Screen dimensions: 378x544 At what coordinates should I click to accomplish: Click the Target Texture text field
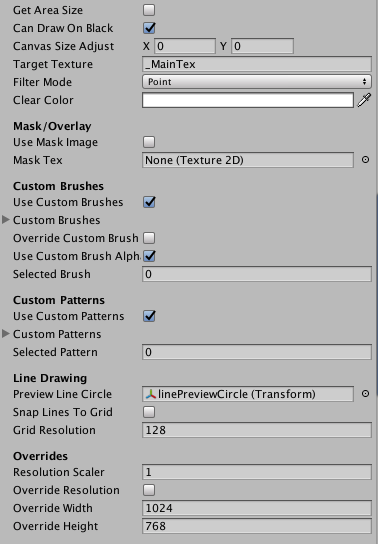coord(257,64)
